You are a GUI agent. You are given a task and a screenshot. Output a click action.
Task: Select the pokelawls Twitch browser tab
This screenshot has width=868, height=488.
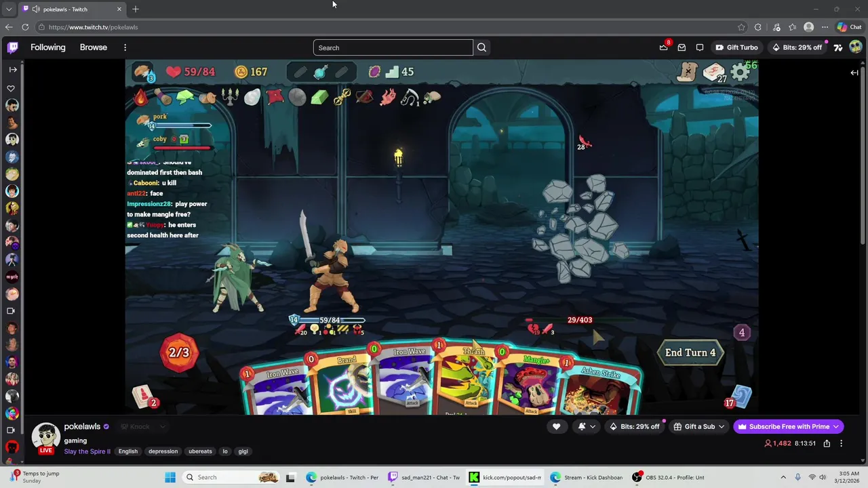[72, 9]
